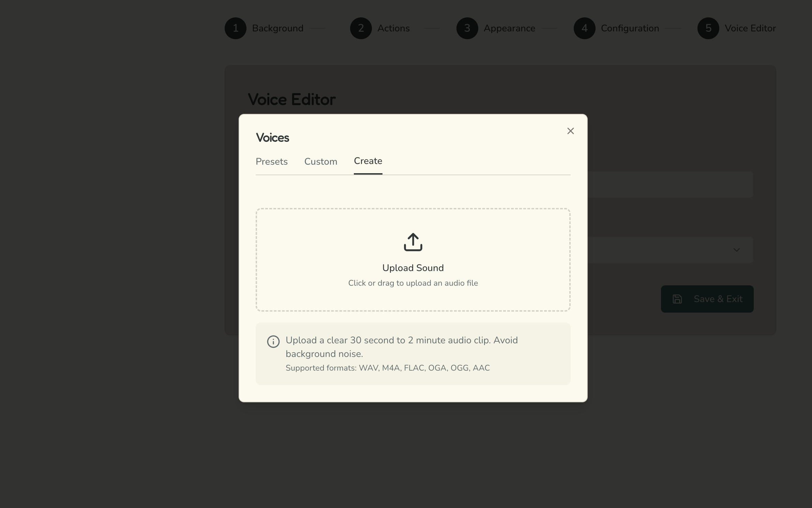The image size is (812, 508).
Task: Expand dropdown chevron behind dialog
Action: click(x=736, y=250)
